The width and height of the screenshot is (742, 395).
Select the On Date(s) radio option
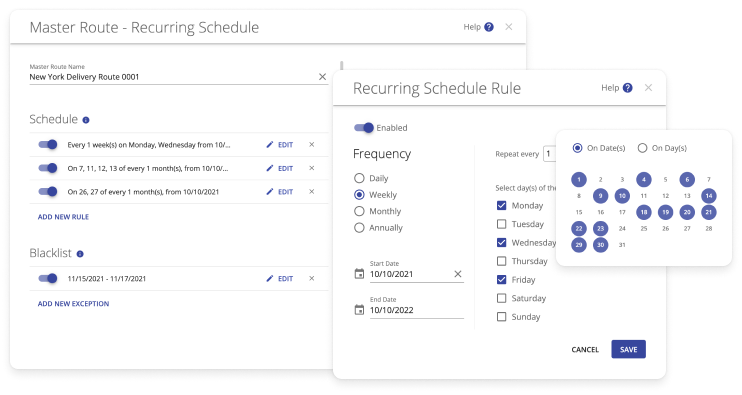[577, 148]
